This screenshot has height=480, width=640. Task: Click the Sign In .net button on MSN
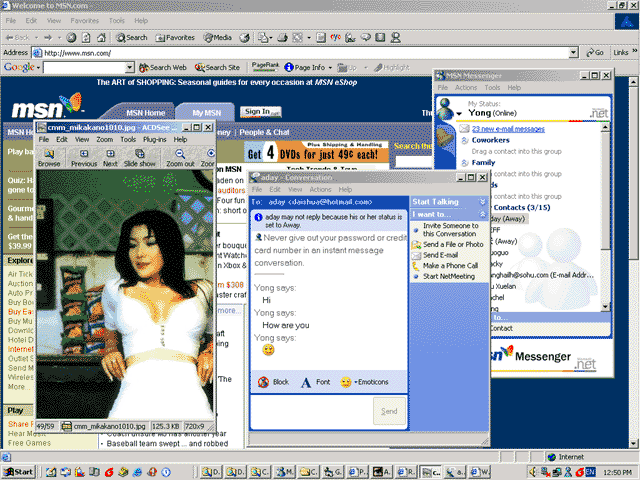[261, 111]
